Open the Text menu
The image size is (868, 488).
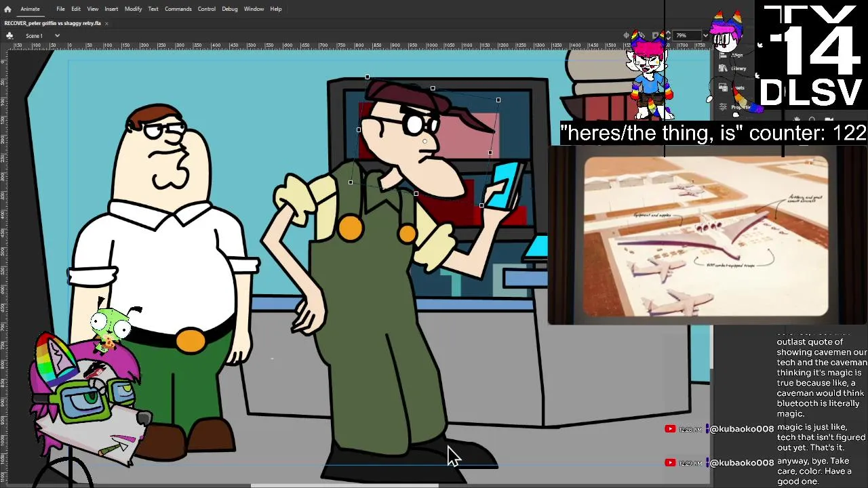[x=153, y=9]
